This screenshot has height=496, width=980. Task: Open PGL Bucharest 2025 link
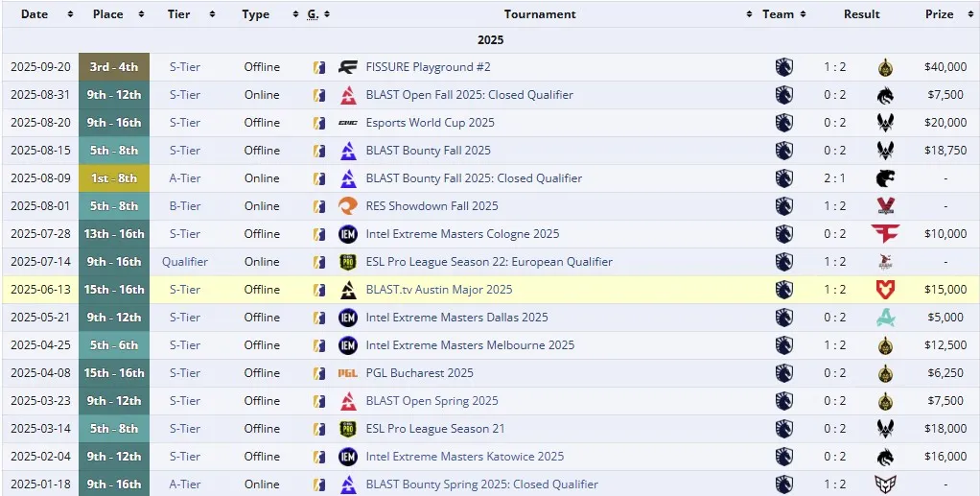click(x=419, y=373)
